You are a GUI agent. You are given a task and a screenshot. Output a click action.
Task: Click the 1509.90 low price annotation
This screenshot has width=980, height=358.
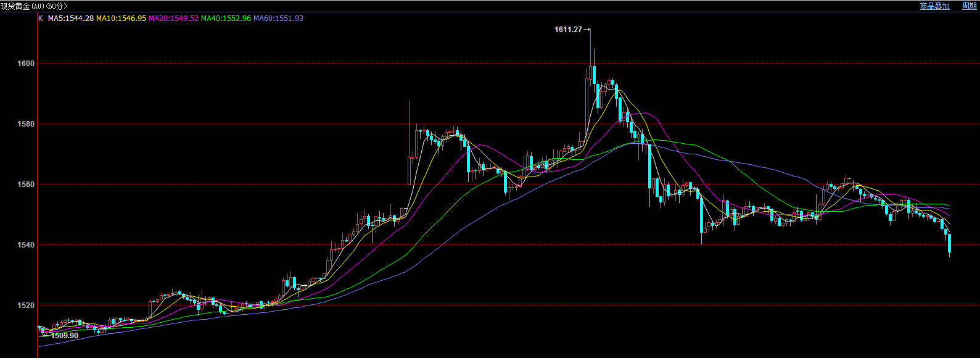(64, 336)
